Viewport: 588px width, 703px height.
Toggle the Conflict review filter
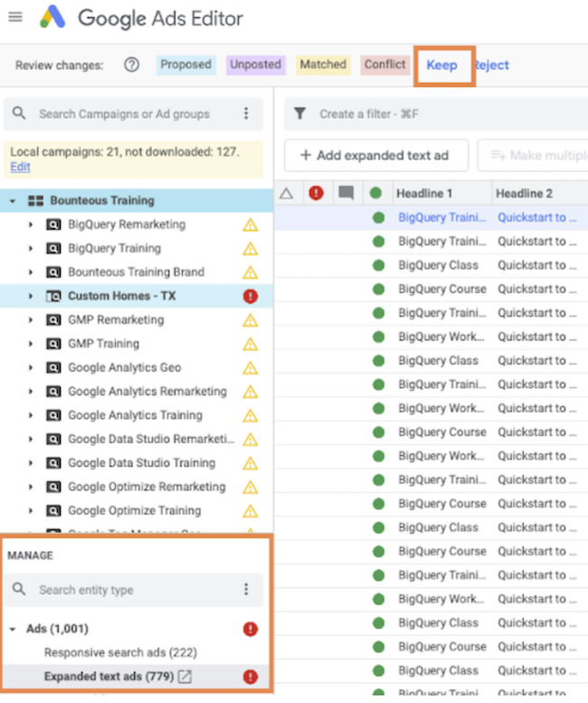(x=385, y=65)
